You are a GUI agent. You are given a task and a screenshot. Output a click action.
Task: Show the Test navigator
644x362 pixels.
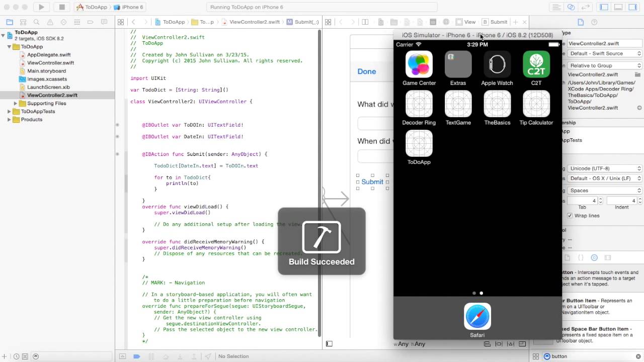pos(63,22)
